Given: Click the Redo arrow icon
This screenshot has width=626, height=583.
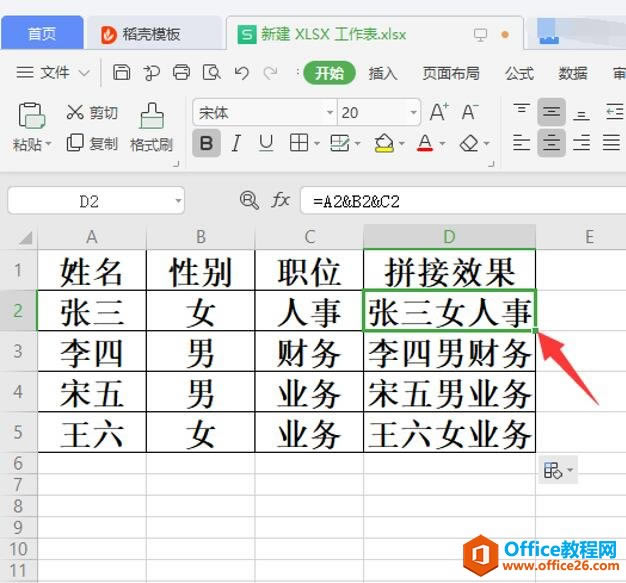Looking at the screenshot, I should [x=271, y=73].
